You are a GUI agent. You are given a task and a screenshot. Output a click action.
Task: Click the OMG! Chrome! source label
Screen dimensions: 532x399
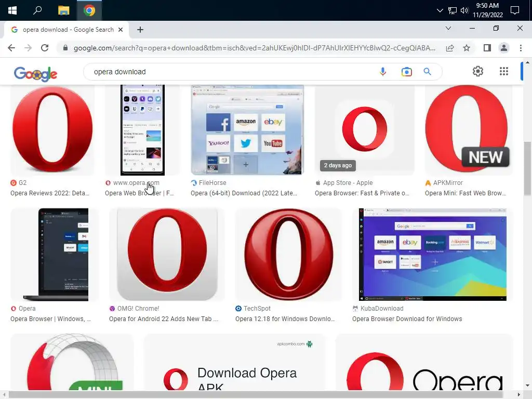click(x=138, y=309)
